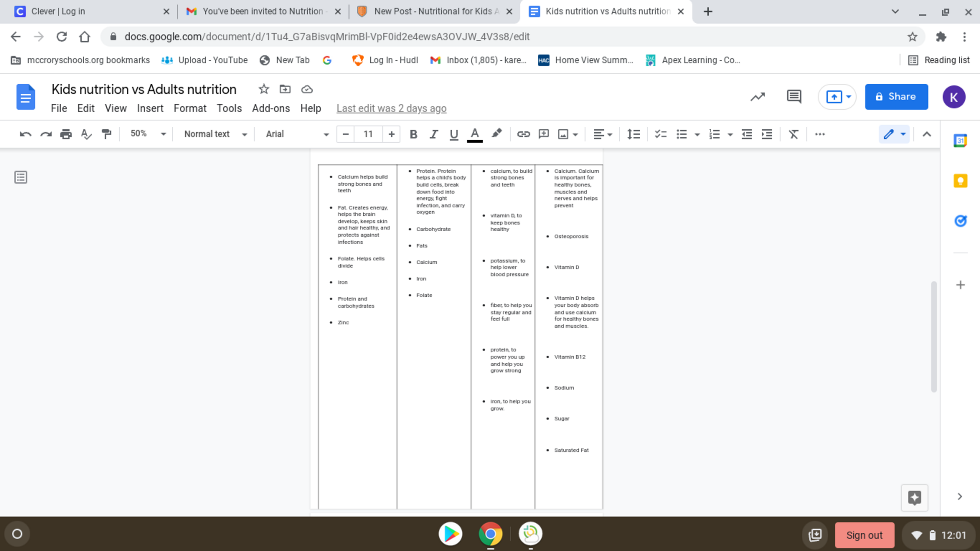Open the Normal text style dropdown
Image resolution: width=980 pixels, height=551 pixels.
pos(215,134)
